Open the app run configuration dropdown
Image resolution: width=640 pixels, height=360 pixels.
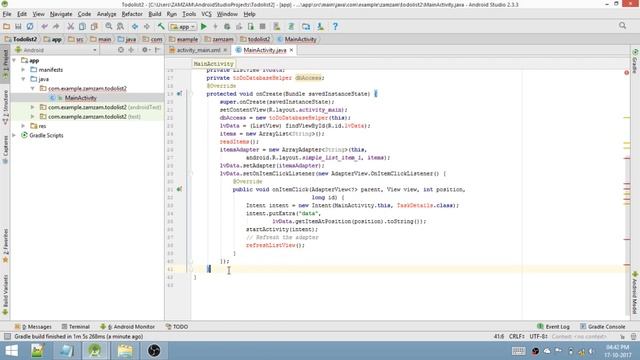(x=183, y=27)
